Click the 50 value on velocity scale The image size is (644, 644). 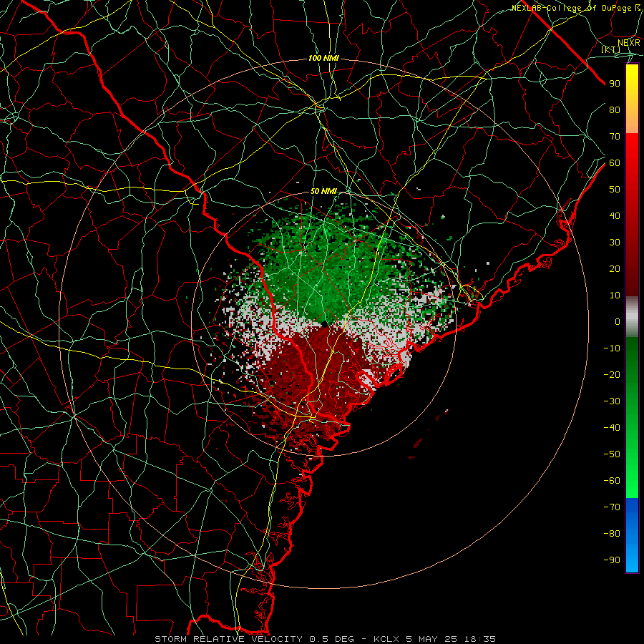coord(615,190)
